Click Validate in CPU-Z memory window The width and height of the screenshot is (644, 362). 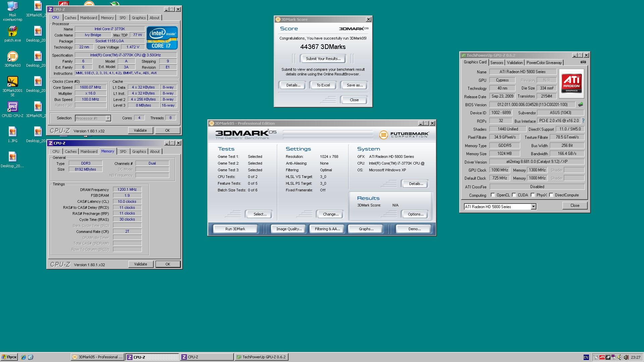pos(141,264)
